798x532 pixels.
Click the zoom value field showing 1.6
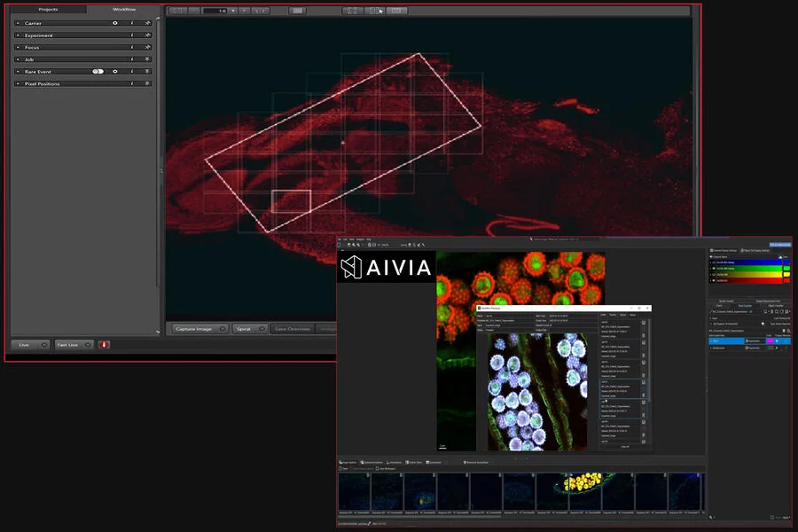(215, 11)
